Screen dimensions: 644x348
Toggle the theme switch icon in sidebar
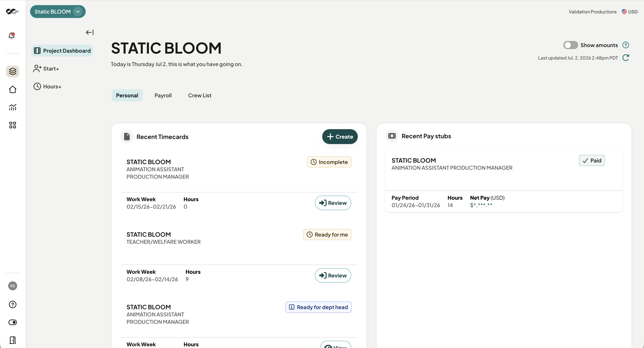coord(12,322)
